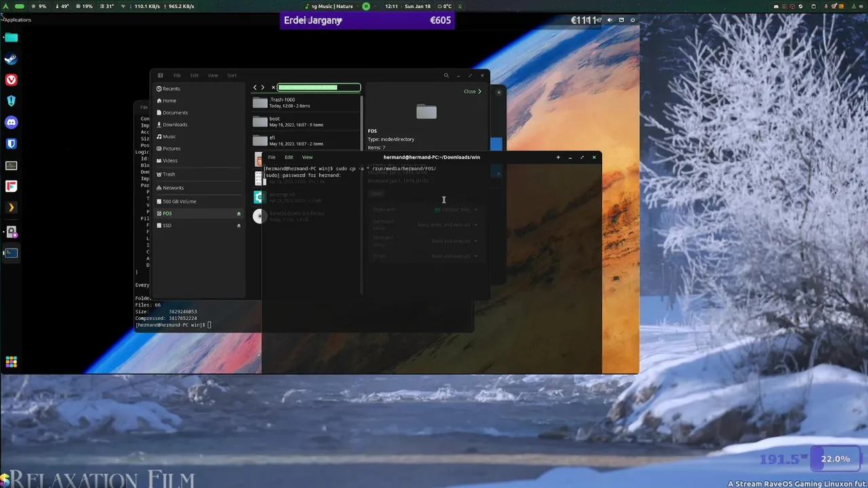Click the highlighted path input field
The width and height of the screenshot is (868, 488).
click(x=319, y=87)
